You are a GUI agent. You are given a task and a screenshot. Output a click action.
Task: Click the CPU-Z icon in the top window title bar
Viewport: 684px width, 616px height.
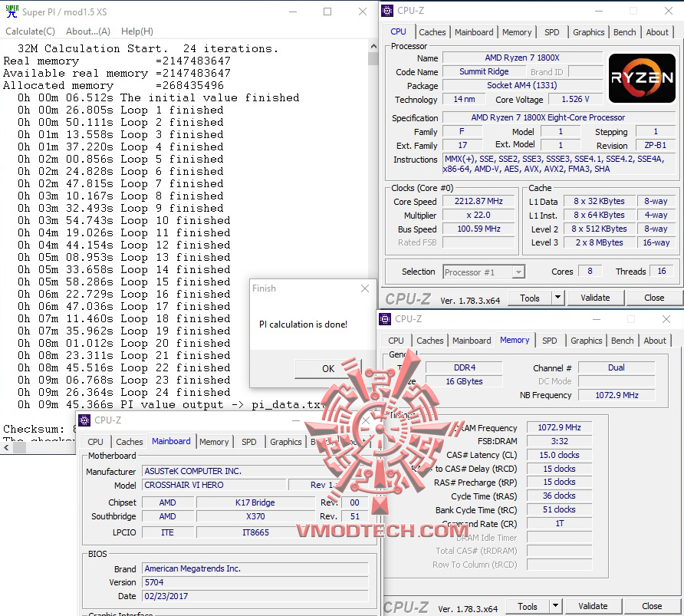(x=386, y=11)
